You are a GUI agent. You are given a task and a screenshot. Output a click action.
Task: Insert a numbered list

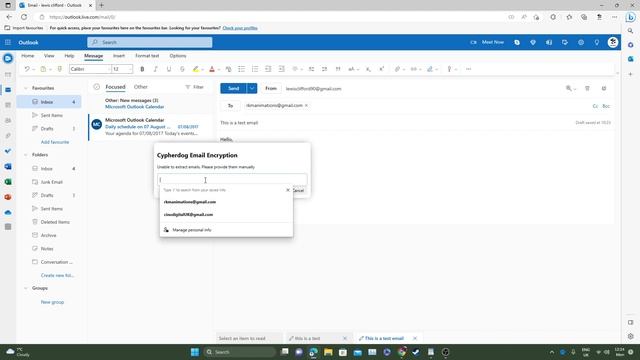tap(255, 69)
